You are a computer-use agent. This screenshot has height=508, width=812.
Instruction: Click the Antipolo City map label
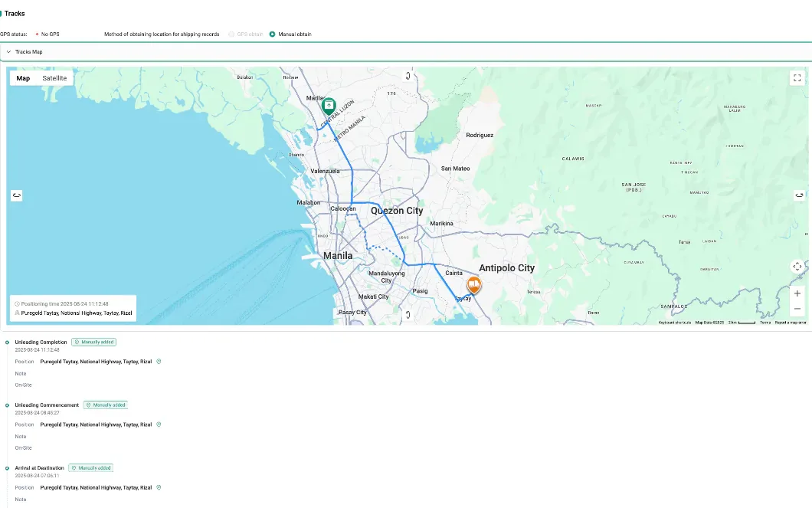point(506,267)
